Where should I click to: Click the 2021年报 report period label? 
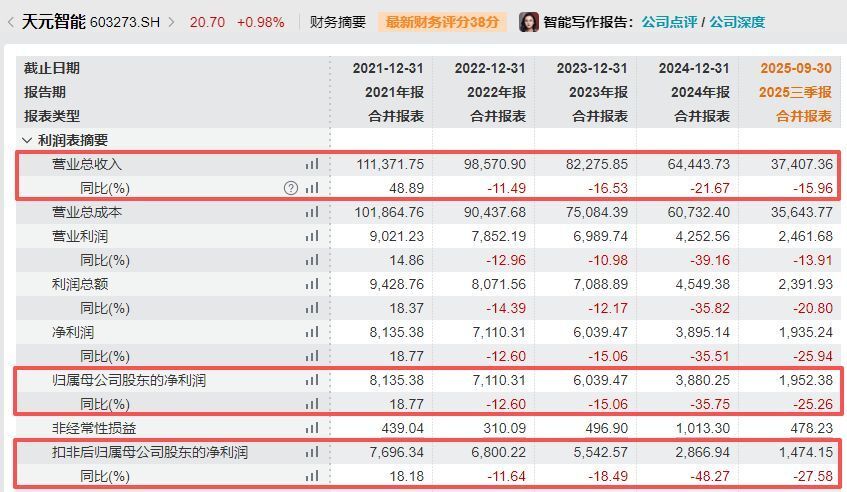(x=394, y=92)
